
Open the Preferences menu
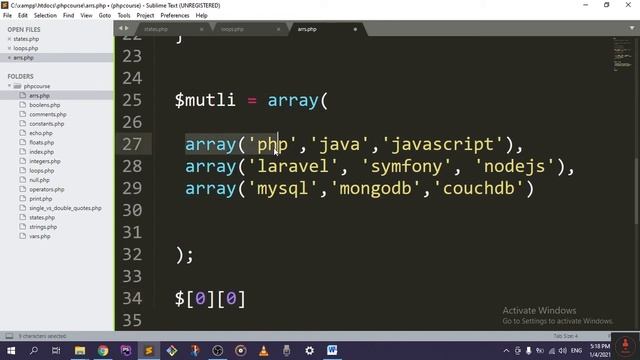(175, 16)
